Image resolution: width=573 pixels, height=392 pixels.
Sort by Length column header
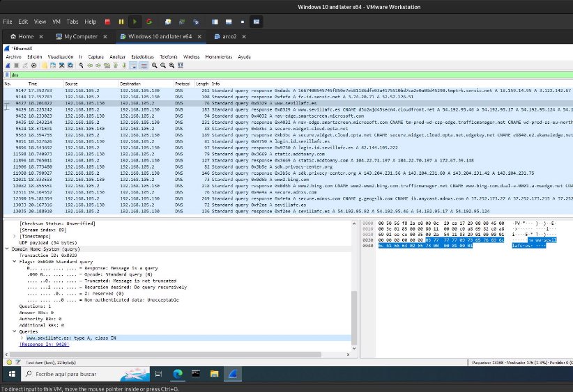point(202,84)
